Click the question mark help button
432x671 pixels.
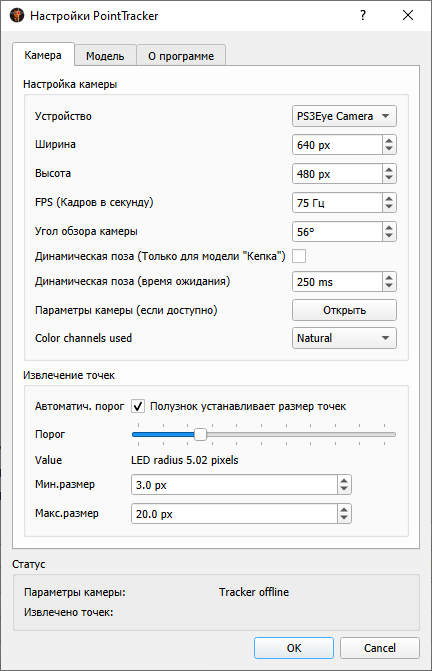click(x=363, y=15)
